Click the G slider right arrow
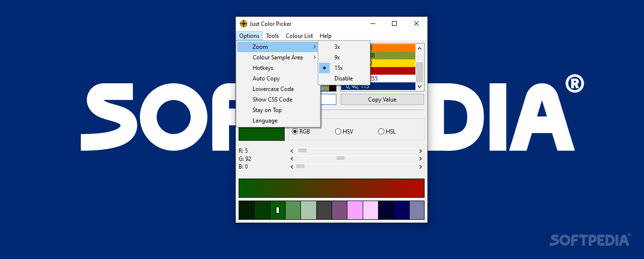 (421, 158)
